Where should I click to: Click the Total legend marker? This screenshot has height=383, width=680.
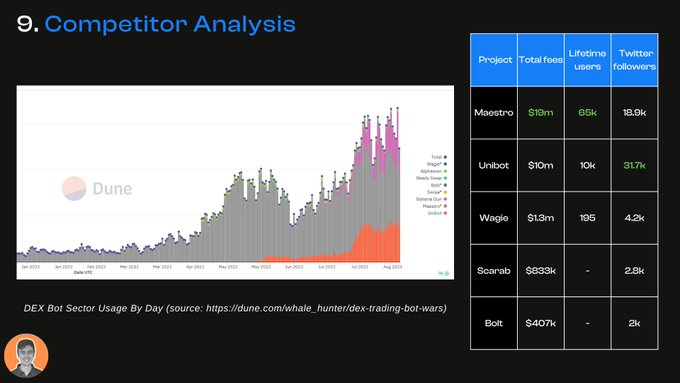(x=445, y=157)
